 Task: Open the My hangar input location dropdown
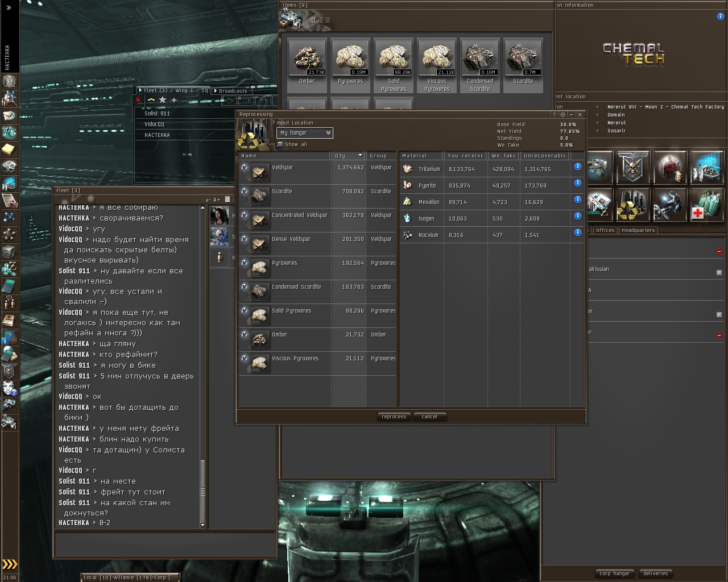(x=305, y=133)
